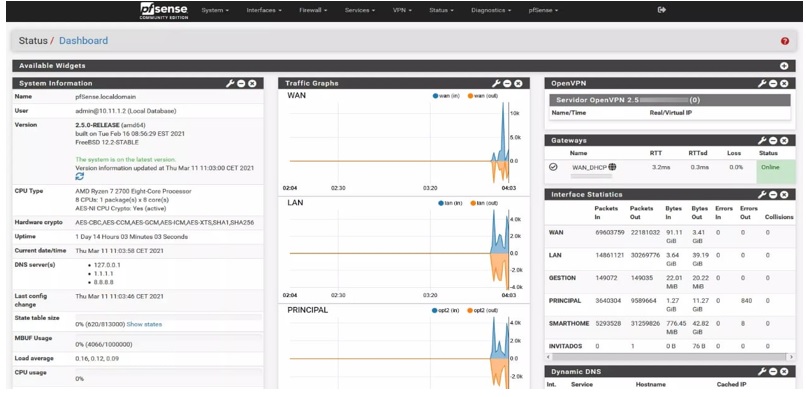Open OpenVPN widget wrench settings
This screenshot has width=806, height=397.
pyautogui.click(x=762, y=83)
